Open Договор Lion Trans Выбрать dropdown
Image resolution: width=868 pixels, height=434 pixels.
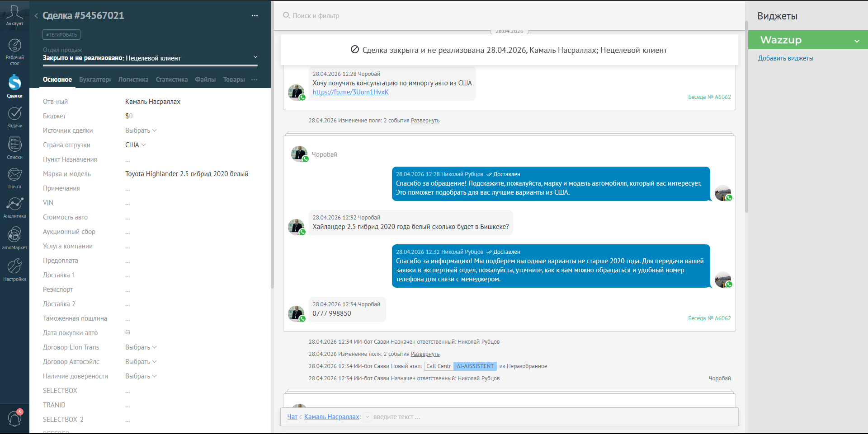141,347
